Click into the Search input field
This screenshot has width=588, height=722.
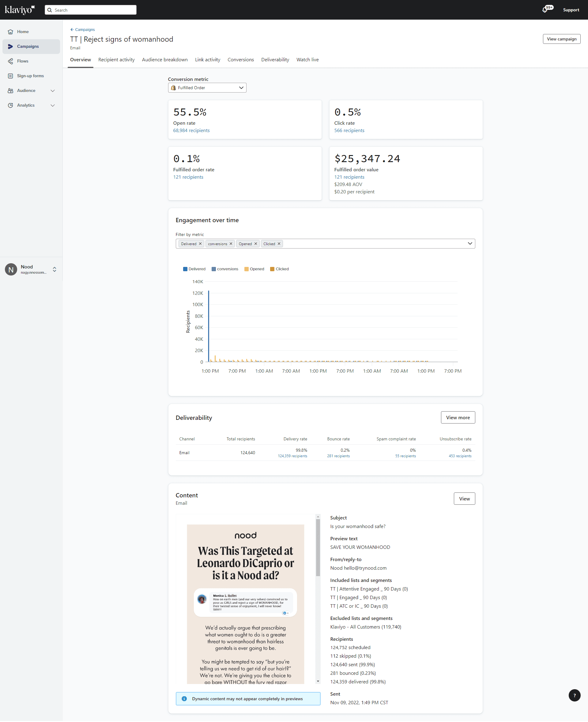tap(90, 10)
